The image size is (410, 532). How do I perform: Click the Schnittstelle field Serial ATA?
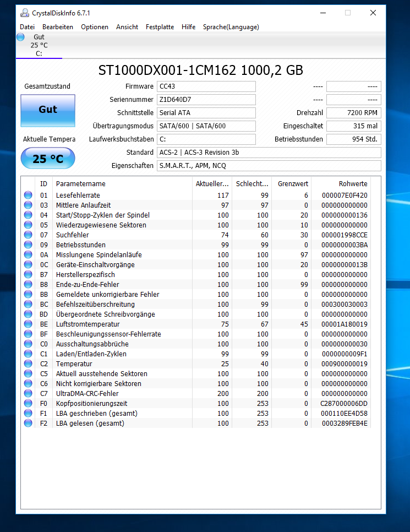tap(206, 113)
